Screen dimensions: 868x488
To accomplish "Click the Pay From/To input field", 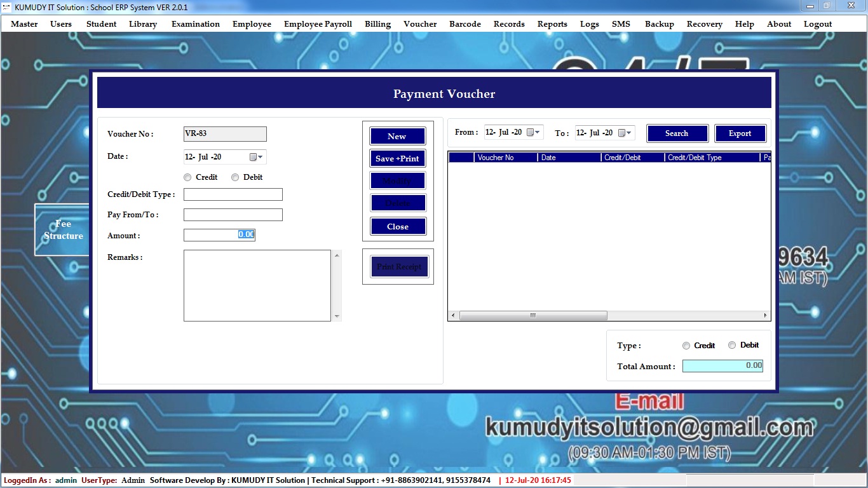I will pos(233,215).
